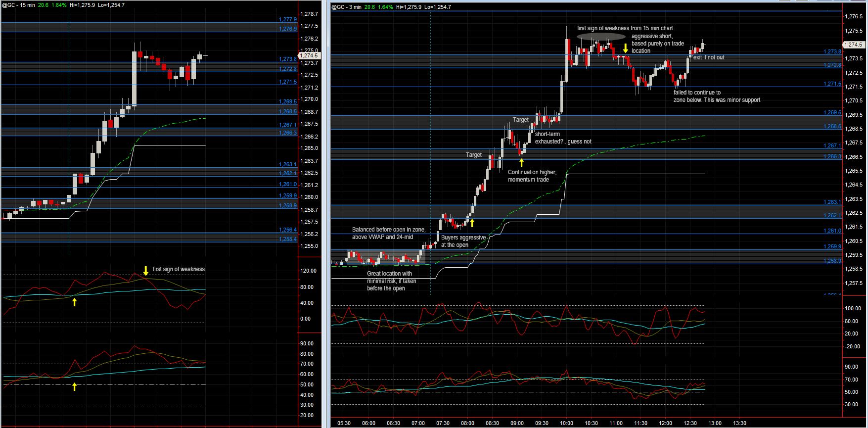Click '-20.00' on the 3 min indicator axis
This screenshot has height=428, width=868.
pyautogui.click(x=852, y=346)
